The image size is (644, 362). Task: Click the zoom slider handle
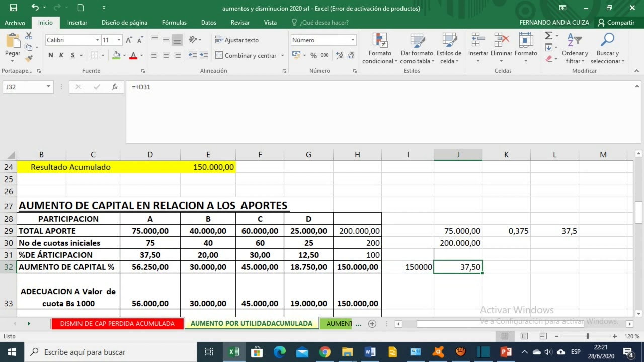tap(587, 336)
